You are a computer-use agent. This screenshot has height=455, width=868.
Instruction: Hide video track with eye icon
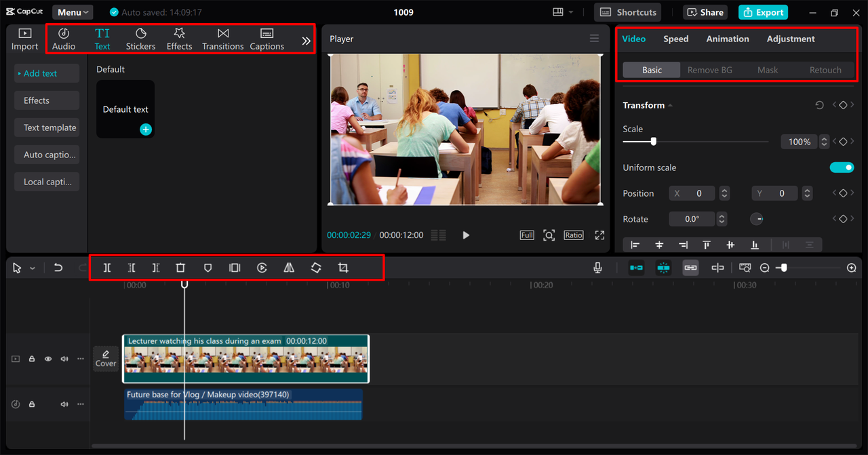click(48, 359)
